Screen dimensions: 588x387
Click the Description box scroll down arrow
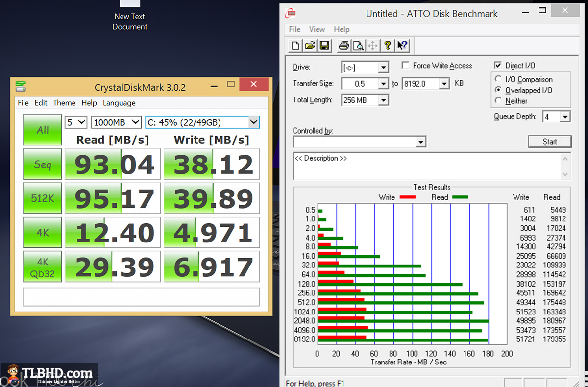[566, 174]
